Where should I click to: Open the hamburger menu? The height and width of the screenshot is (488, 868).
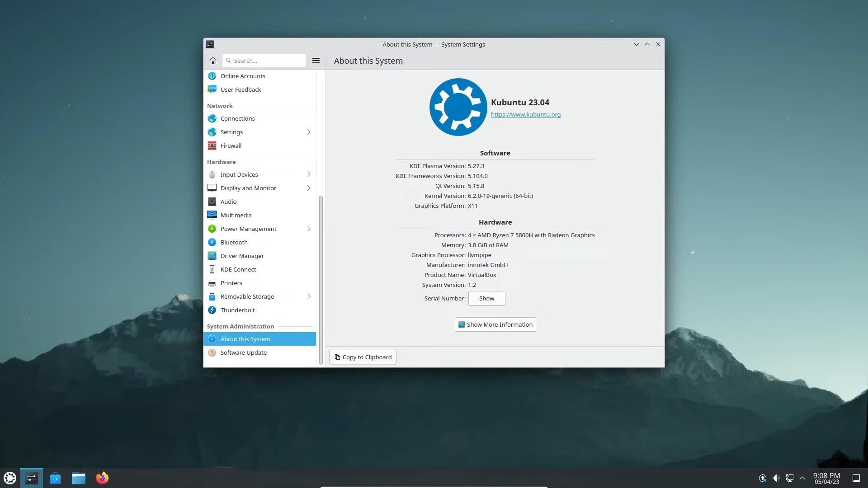[316, 60]
